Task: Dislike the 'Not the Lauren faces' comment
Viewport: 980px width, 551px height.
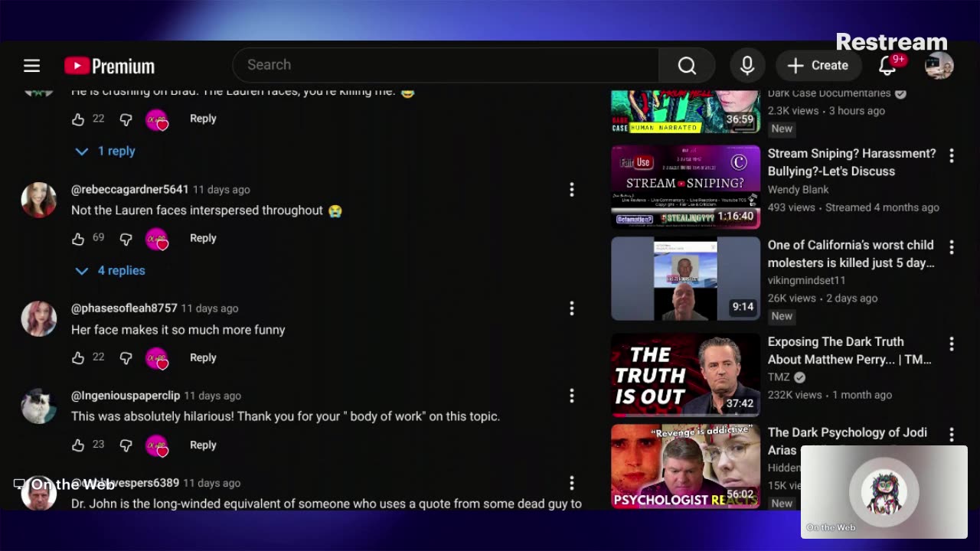Action: tap(126, 239)
